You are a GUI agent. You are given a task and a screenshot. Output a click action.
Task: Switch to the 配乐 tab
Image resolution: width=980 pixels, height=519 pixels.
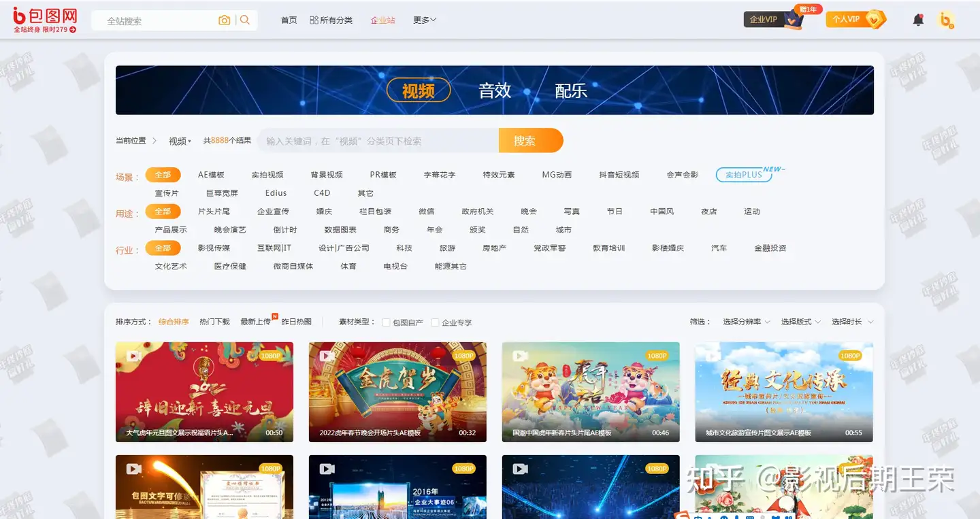[571, 90]
